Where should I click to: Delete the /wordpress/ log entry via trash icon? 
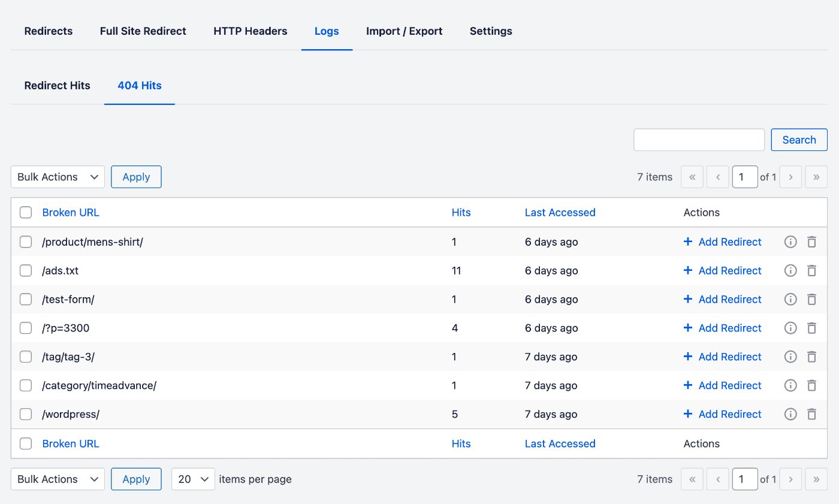(x=812, y=414)
